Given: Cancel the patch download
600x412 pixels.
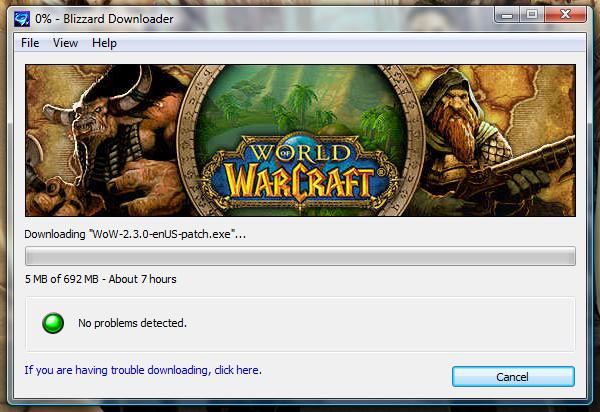Looking at the screenshot, I should [513, 377].
